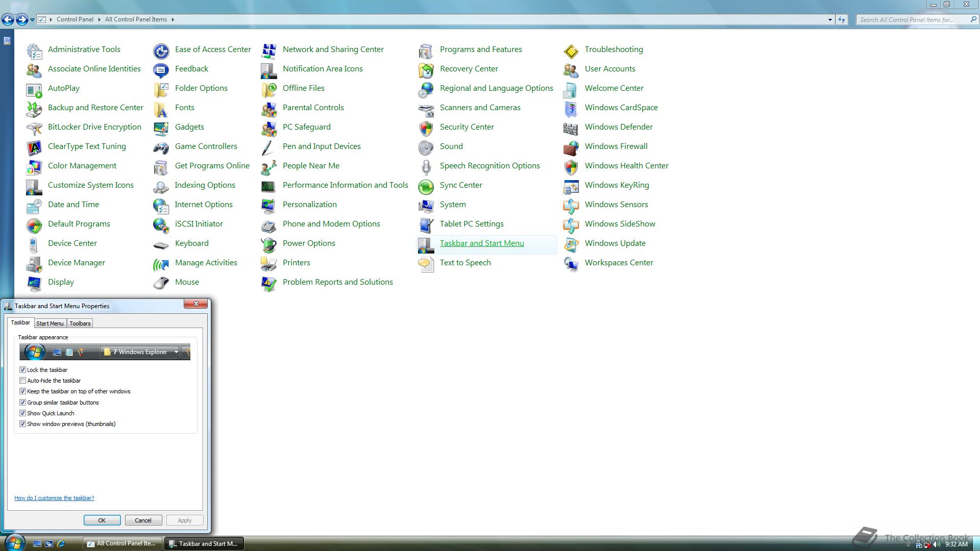Toggle Keep the taskbar on top checkbox

pos(22,391)
